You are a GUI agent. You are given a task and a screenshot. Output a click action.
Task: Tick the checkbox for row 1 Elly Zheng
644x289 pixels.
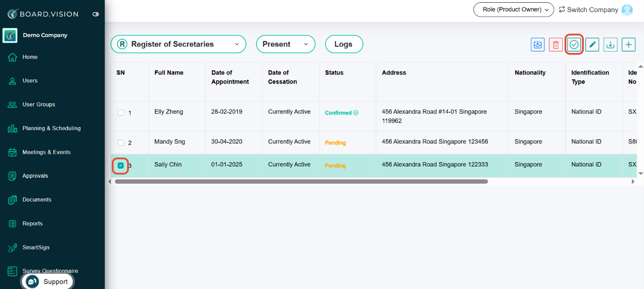120,113
